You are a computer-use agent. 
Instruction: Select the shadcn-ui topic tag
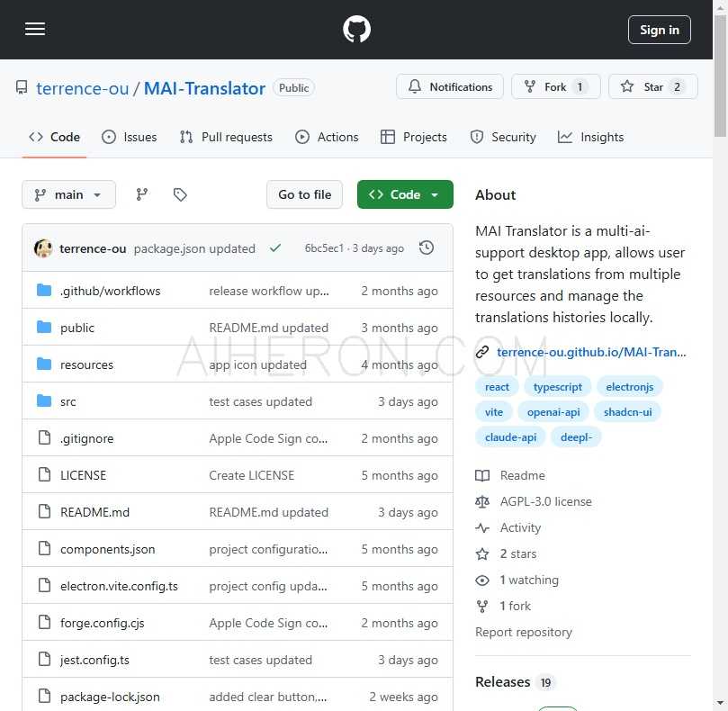pyautogui.click(x=627, y=412)
